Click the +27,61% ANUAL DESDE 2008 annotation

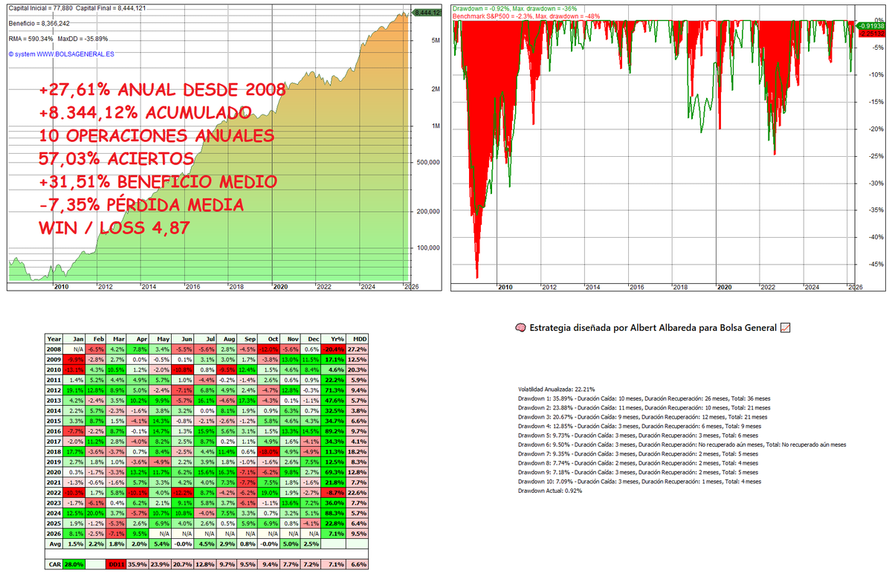163,91
